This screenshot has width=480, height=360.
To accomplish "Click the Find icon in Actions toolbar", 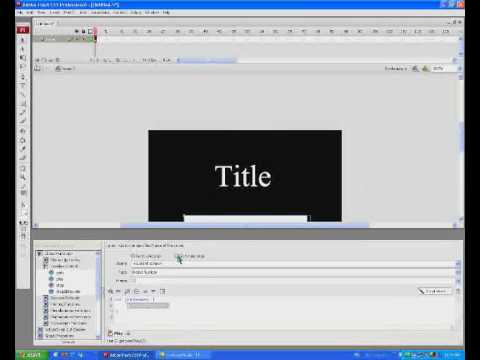I will pyautogui.click(x=128, y=291).
